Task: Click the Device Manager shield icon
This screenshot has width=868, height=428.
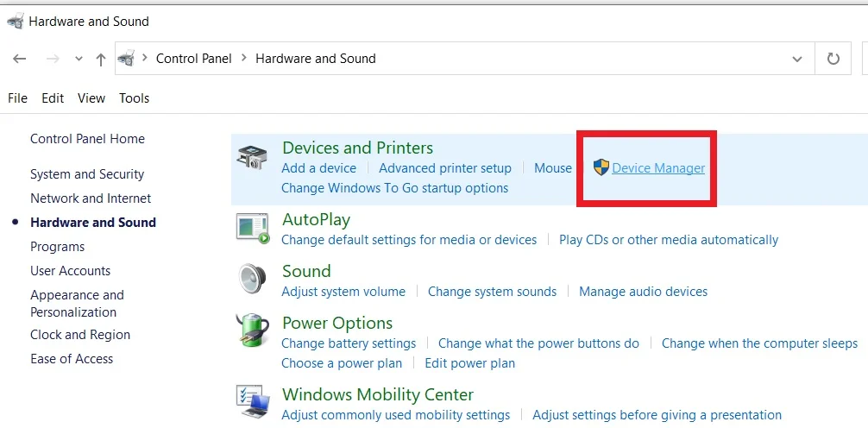Action: click(x=601, y=167)
